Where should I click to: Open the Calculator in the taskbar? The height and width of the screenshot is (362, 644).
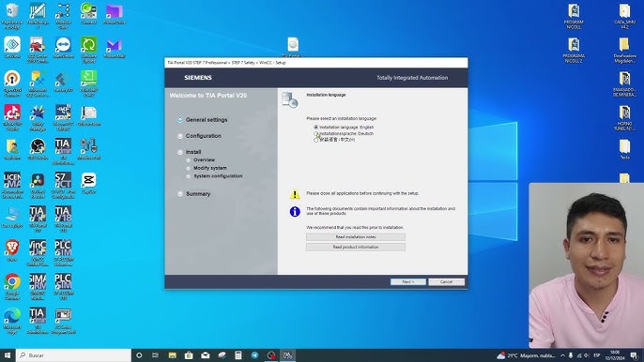click(238, 355)
